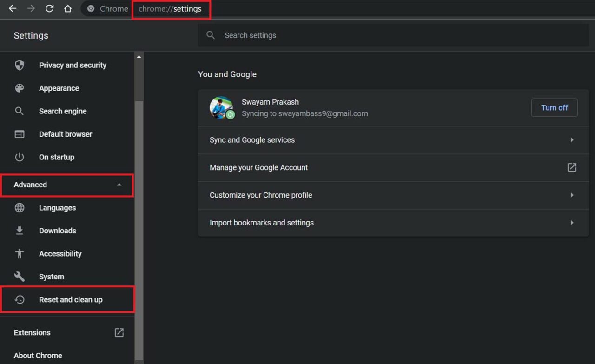The image size is (595, 364).
Task: Select the Search engine magnifier icon
Action: point(20,111)
